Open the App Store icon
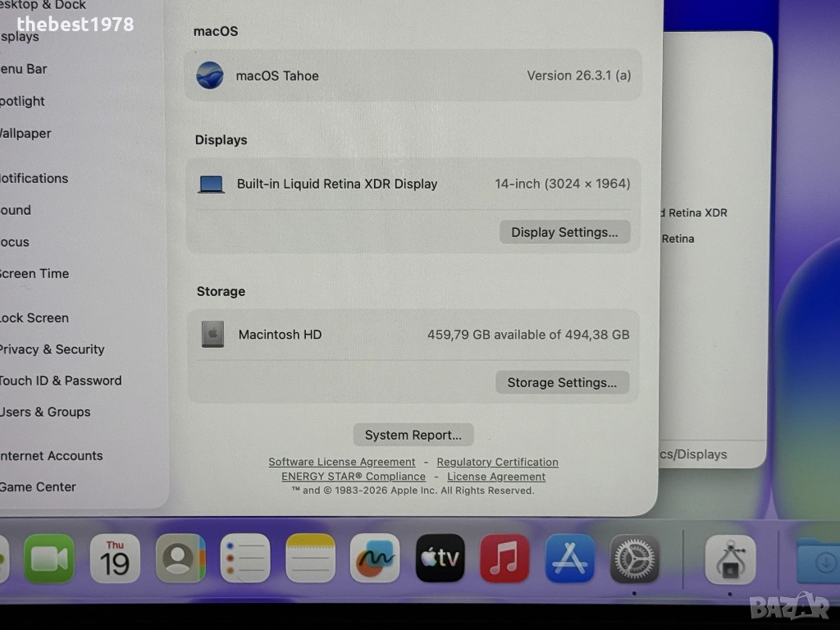 pos(570,559)
